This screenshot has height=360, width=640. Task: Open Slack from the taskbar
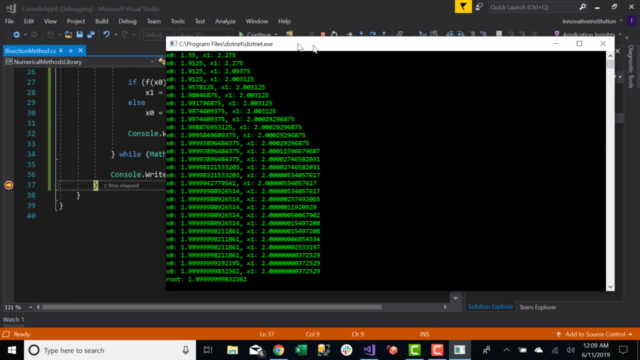point(347,350)
